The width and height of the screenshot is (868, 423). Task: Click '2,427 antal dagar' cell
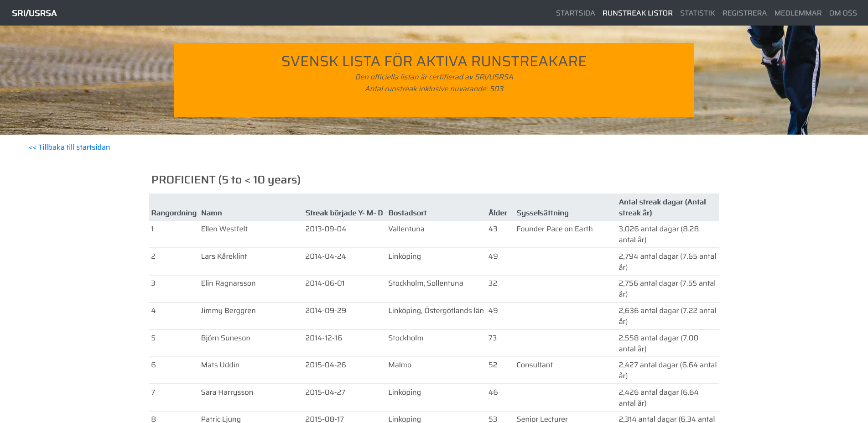point(667,370)
